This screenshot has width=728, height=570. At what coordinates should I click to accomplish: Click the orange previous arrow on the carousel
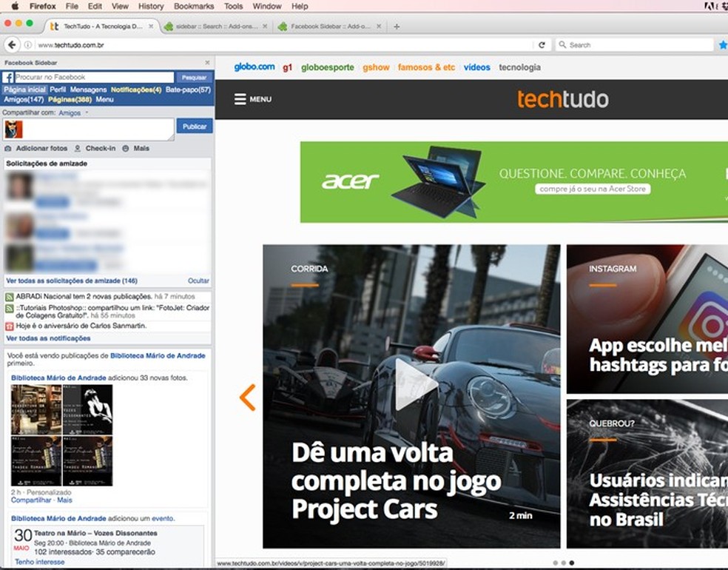(246, 398)
